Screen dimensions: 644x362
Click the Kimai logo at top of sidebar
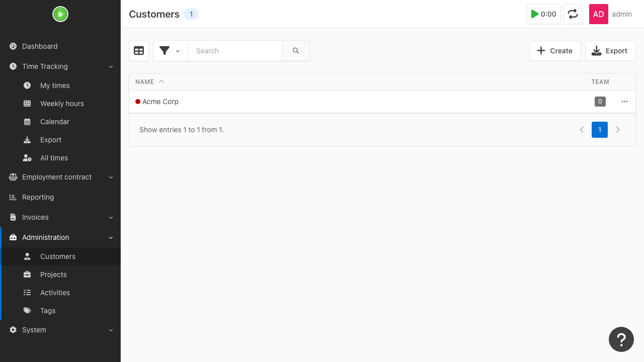click(x=60, y=14)
